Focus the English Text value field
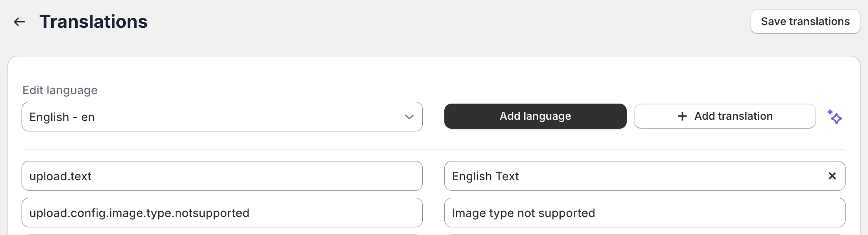 pos(629,176)
